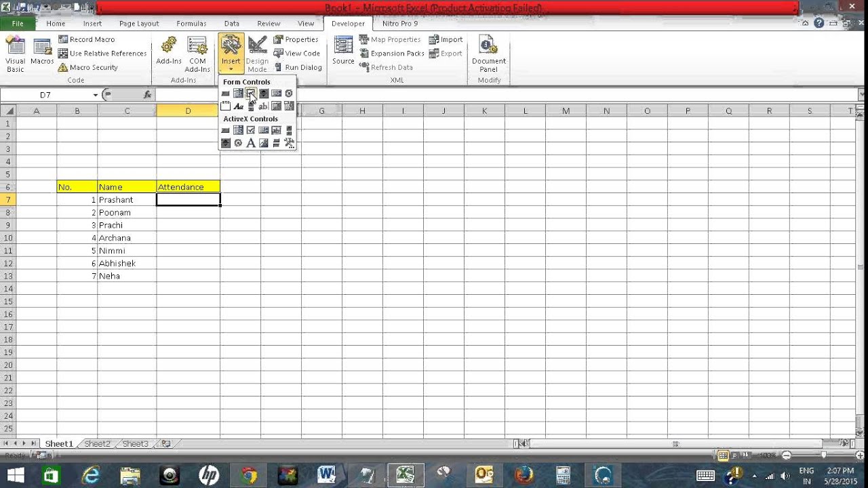Select the cell containing Prashant
This screenshot has height=488, width=868.
[x=127, y=200]
